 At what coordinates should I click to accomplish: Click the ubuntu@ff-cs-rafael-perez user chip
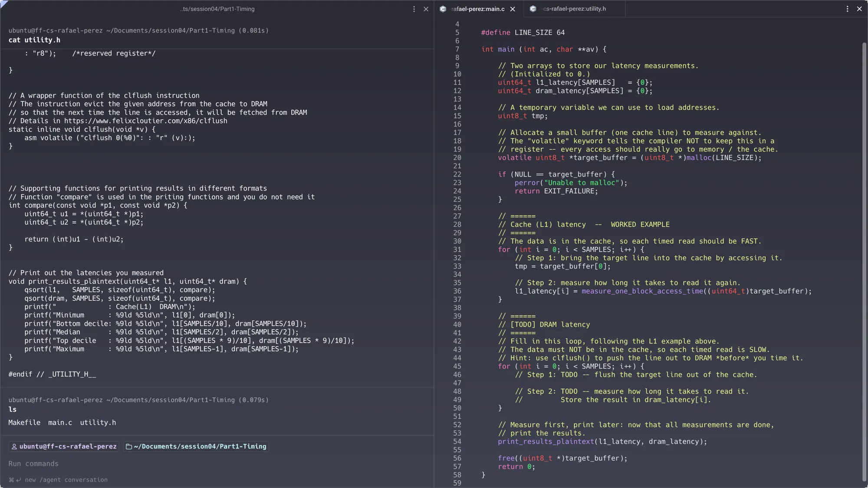coord(64,446)
